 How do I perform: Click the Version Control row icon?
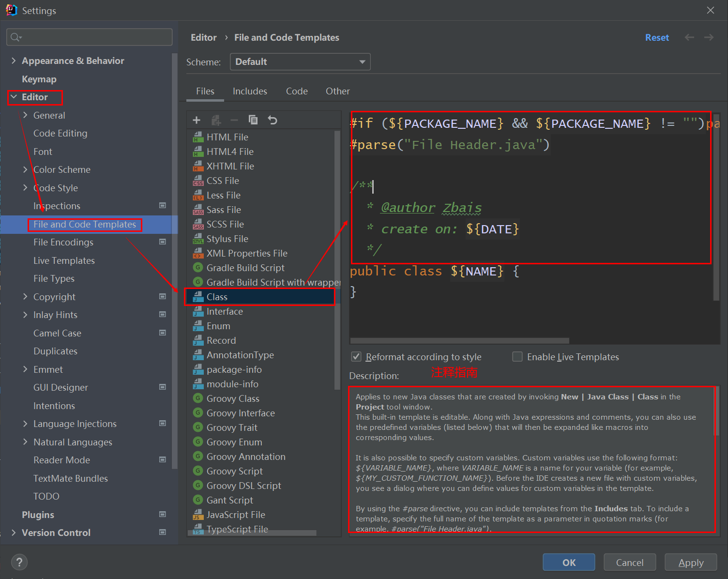click(163, 532)
